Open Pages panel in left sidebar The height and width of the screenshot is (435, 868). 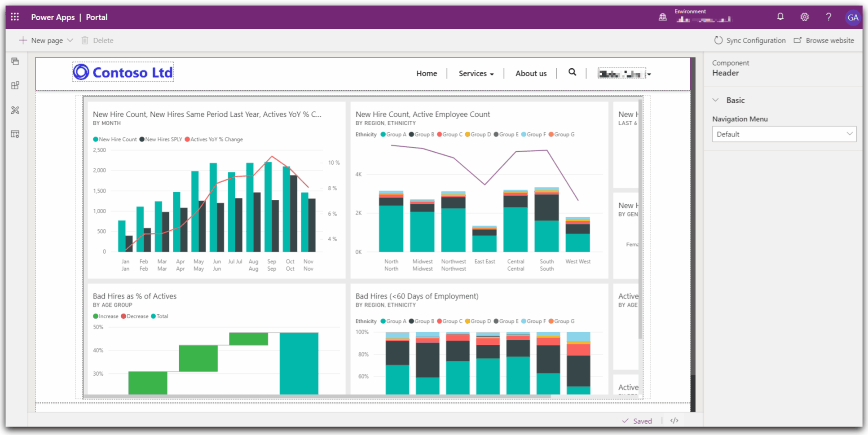[15, 62]
